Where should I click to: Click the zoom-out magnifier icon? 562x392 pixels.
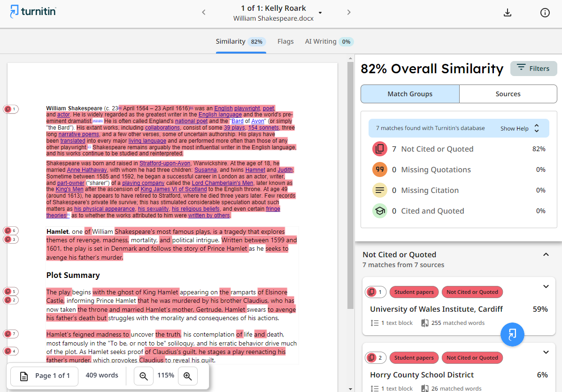144,376
